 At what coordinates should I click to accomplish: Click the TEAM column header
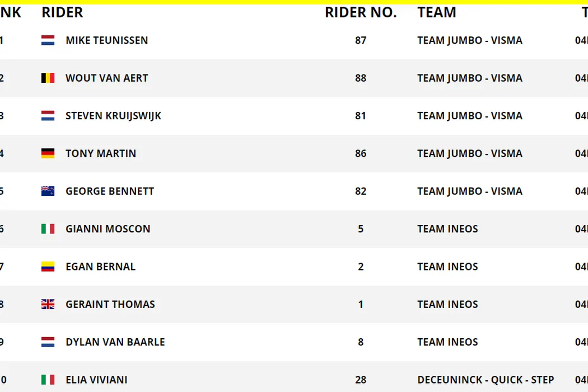tap(436, 12)
